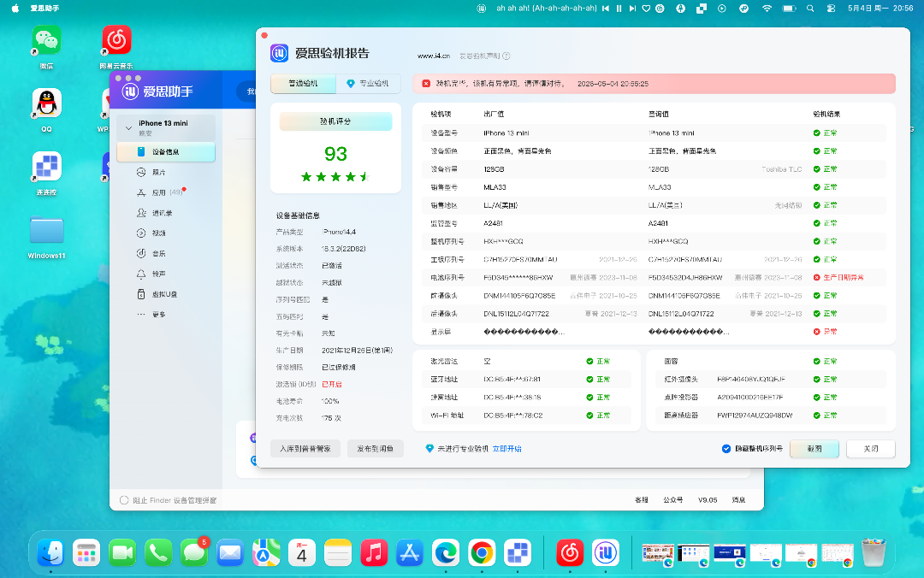
Task: Open 虚拟U盘 in the 爱思助手 sidebar
Action: [163, 294]
